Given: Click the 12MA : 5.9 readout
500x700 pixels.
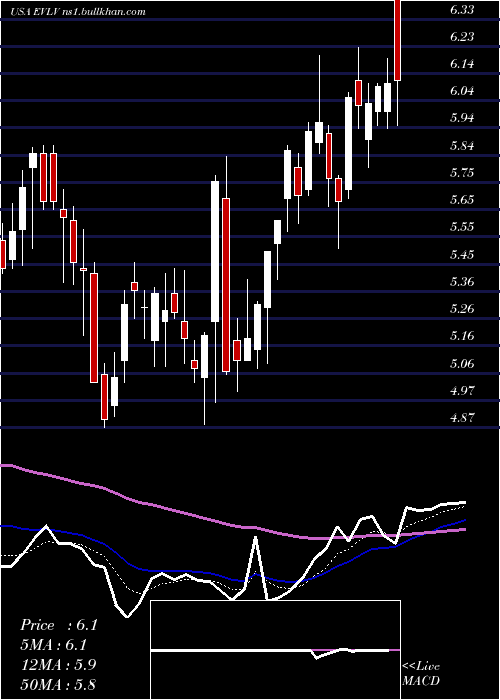Looking at the screenshot, I should (58, 664).
